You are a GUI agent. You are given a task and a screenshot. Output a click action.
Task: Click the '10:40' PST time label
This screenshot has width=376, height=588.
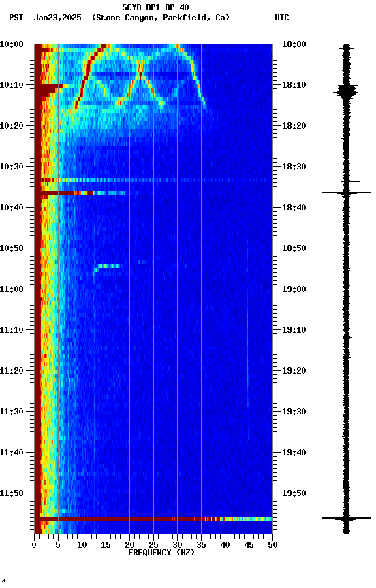coord(12,208)
